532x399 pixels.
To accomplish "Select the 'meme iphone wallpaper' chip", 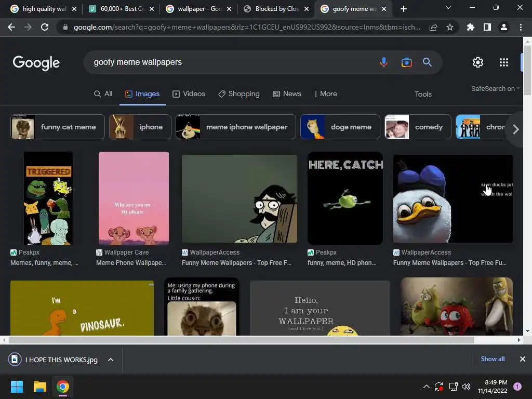I will pyautogui.click(x=236, y=127).
